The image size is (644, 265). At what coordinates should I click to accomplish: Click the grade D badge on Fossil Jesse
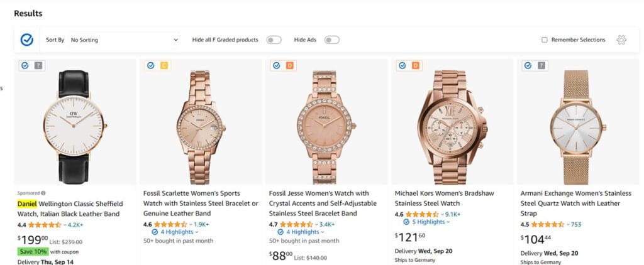click(290, 65)
